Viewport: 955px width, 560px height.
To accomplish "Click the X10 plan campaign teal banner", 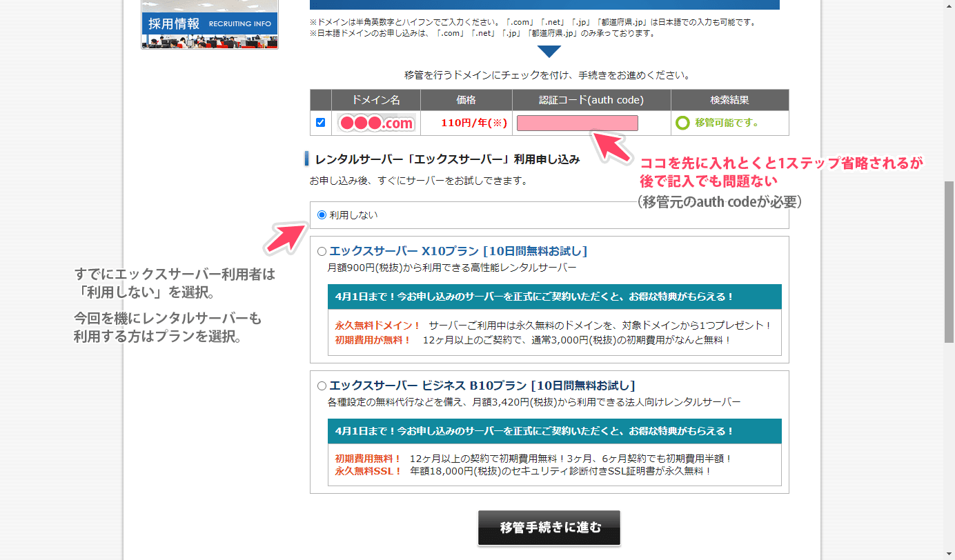I will tap(555, 297).
